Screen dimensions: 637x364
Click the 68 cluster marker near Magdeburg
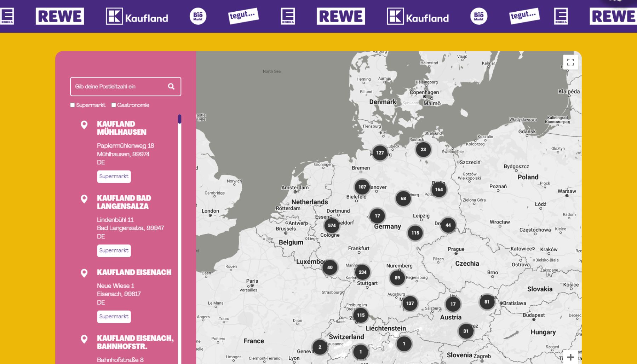[403, 198]
